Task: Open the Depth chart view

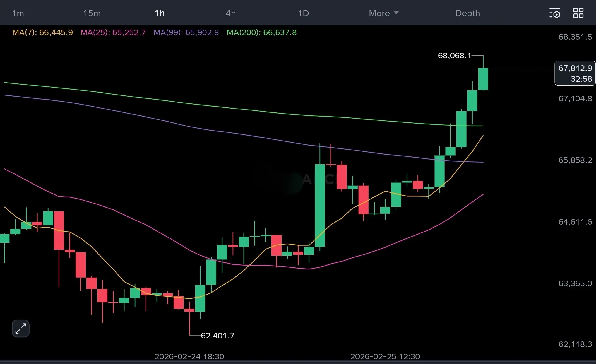Action: pyautogui.click(x=468, y=13)
